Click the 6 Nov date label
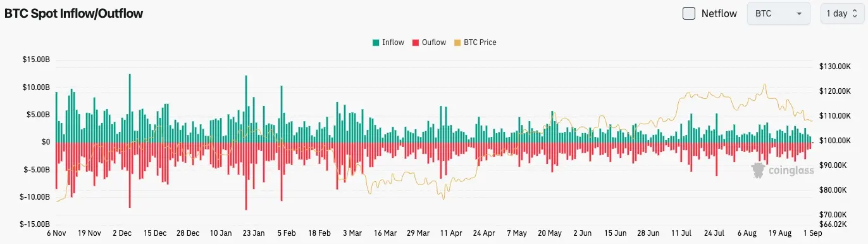This screenshot has width=868, height=244. (x=56, y=233)
